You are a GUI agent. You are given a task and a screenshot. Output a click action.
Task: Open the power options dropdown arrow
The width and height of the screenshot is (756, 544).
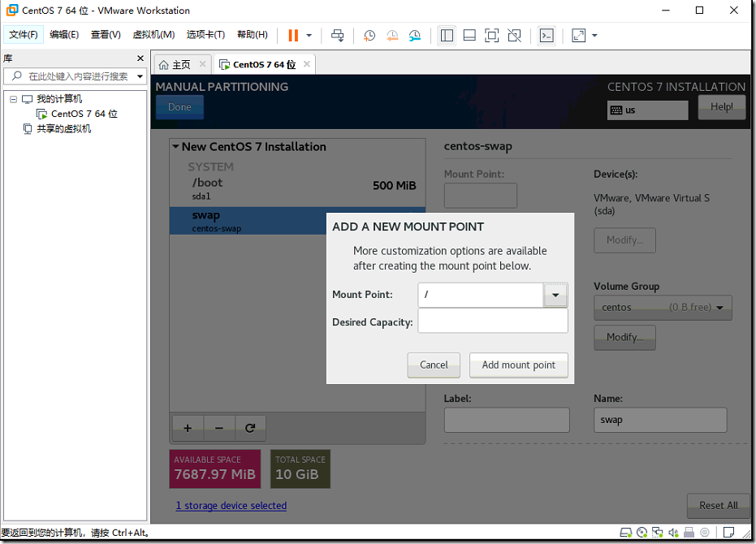point(309,35)
